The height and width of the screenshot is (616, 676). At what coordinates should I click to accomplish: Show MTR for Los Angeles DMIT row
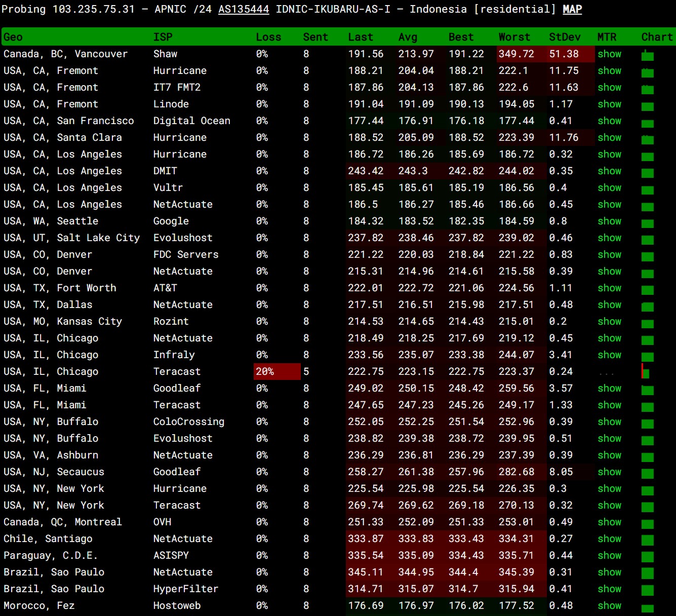pos(609,171)
